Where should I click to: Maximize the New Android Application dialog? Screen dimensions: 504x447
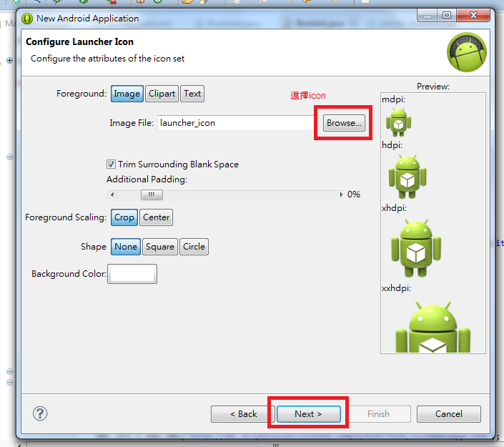[x=447, y=16]
